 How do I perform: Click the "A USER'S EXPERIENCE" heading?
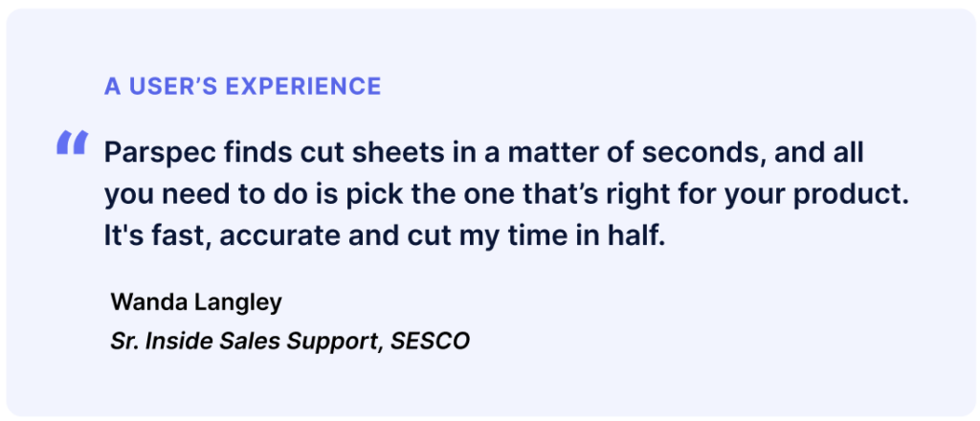click(x=243, y=86)
